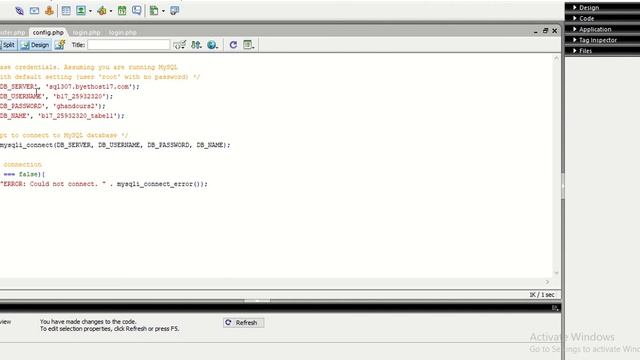
Task: Click the Images insert icon
Action: (81, 11)
